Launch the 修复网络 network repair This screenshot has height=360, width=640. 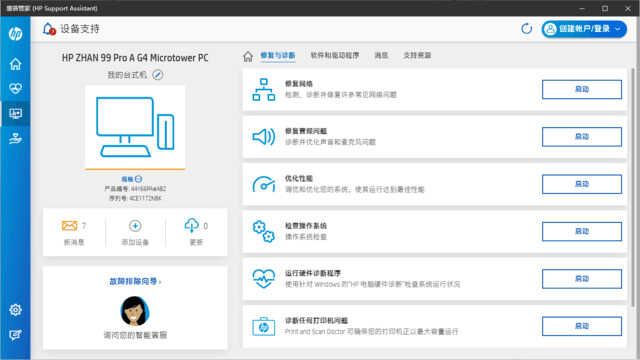(582, 89)
